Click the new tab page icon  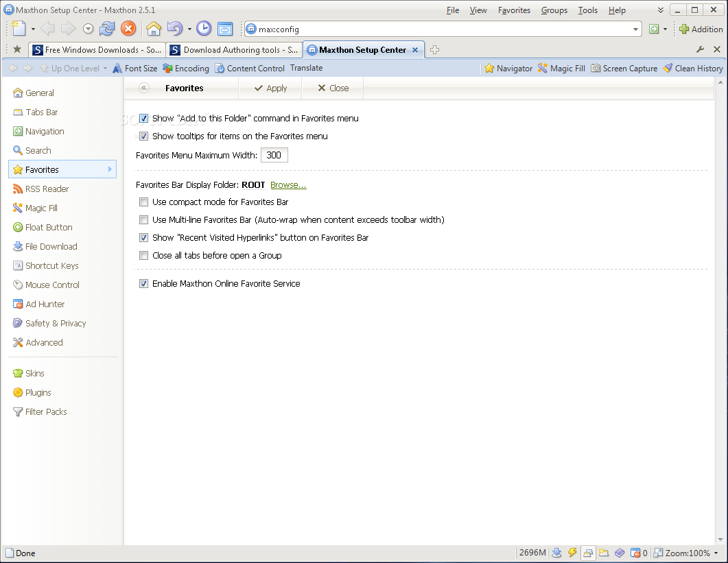pyautogui.click(x=19, y=29)
